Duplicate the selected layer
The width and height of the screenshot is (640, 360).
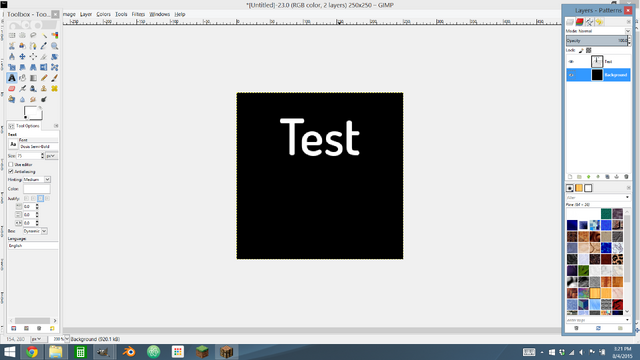click(x=607, y=177)
